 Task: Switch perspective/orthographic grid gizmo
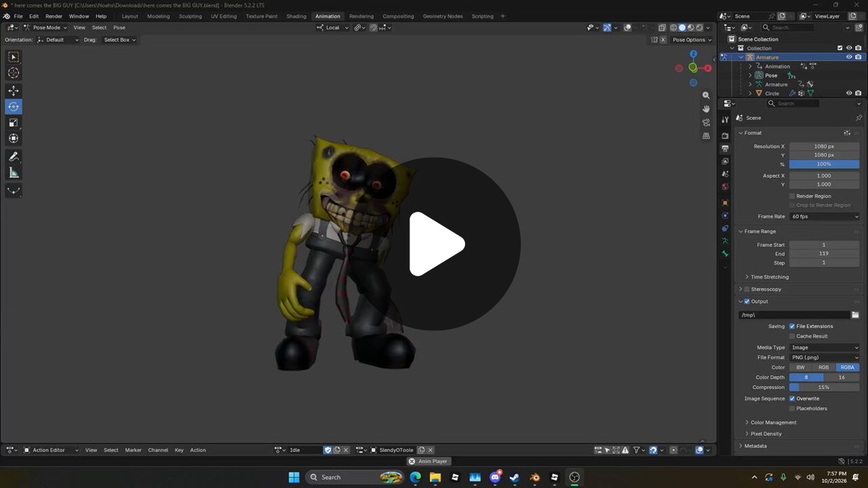coord(706,135)
